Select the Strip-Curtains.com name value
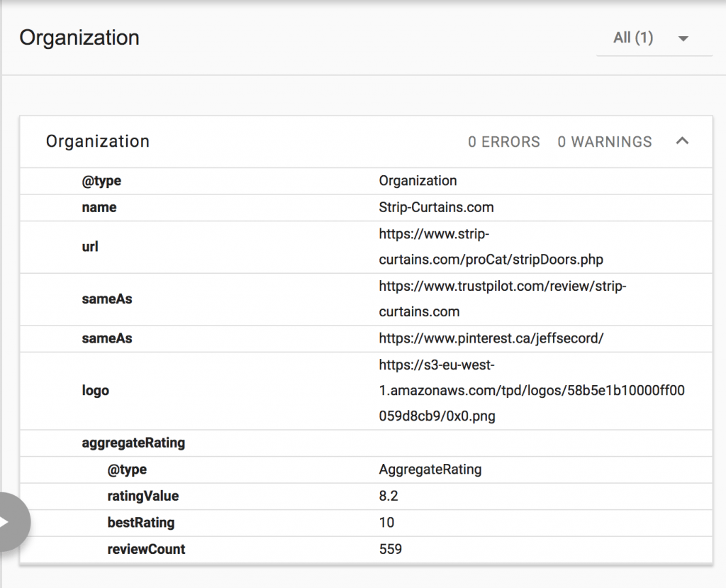The image size is (726, 588). [x=436, y=207]
